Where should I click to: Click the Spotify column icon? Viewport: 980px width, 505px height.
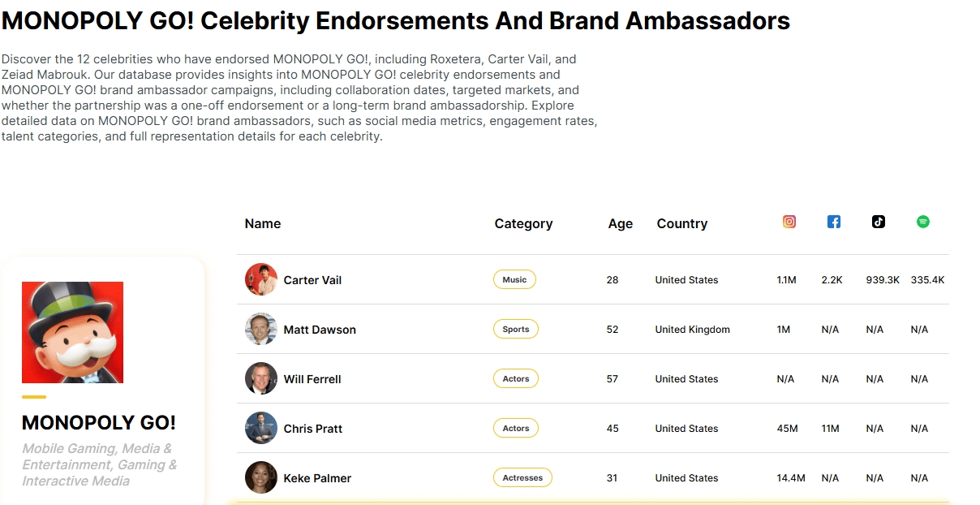pos(923,222)
